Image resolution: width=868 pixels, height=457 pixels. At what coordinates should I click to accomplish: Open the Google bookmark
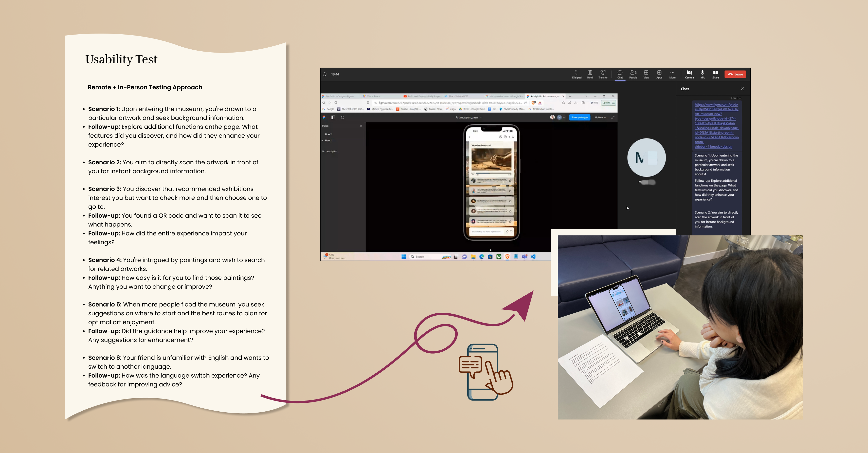point(328,109)
